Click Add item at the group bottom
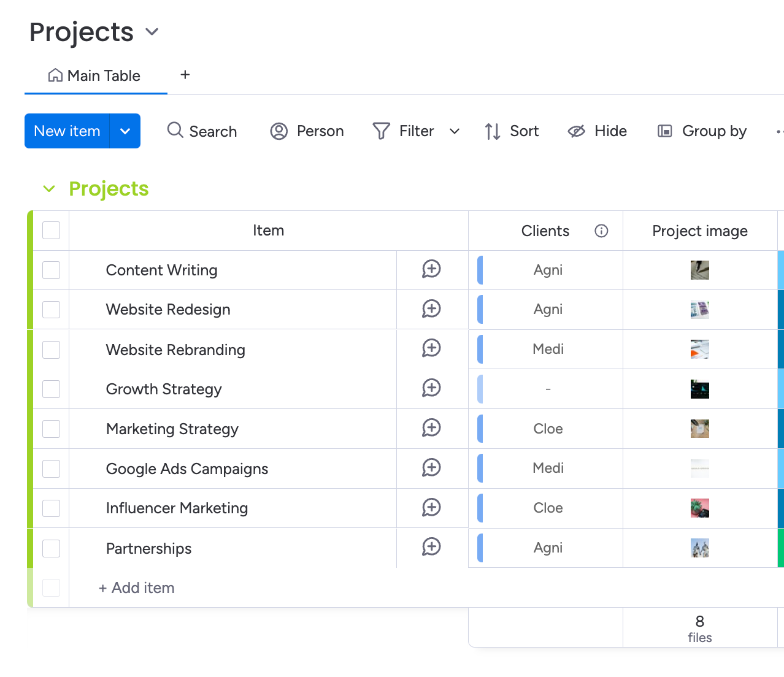784x677 pixels. pos(136,587)
